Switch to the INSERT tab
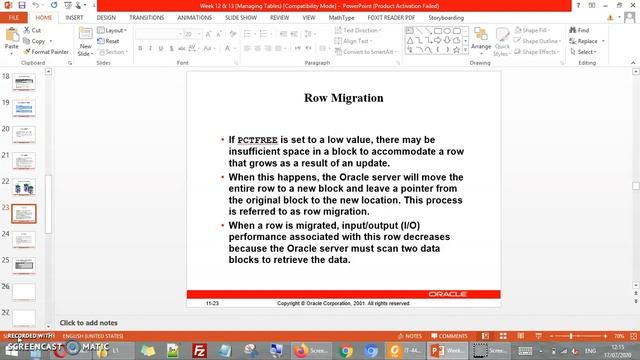 pyautogui.click(x=74, y=18)
